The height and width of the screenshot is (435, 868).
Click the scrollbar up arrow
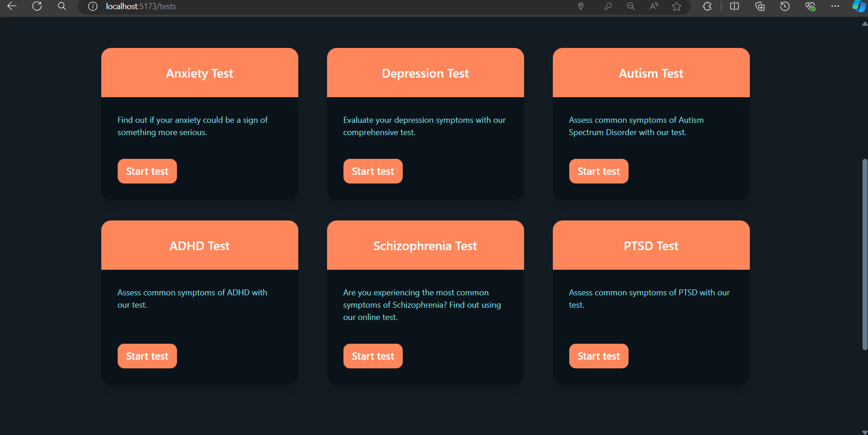(864, 24)
